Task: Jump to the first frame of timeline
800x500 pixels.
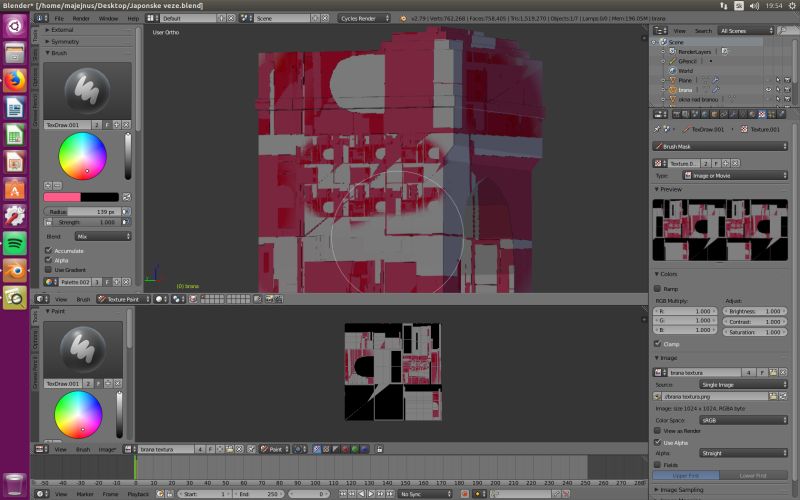Action: pyautogui.click(x=343, y=494)
